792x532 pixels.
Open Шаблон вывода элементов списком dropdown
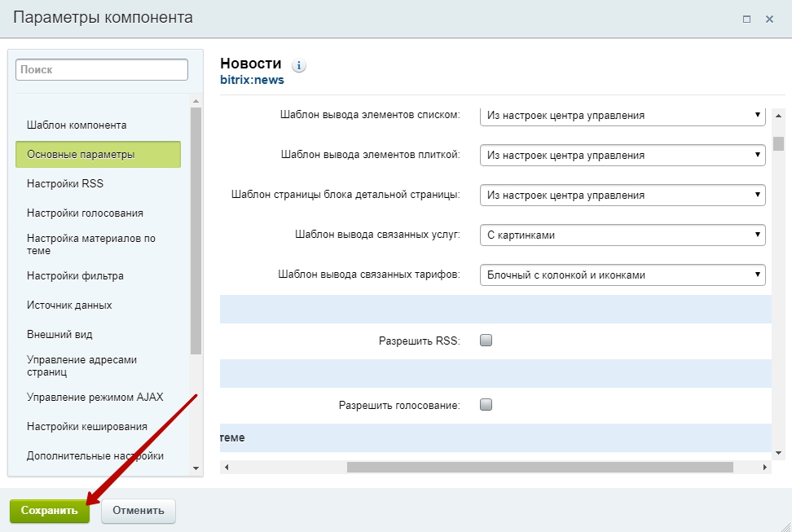click(x=623, y=115)
